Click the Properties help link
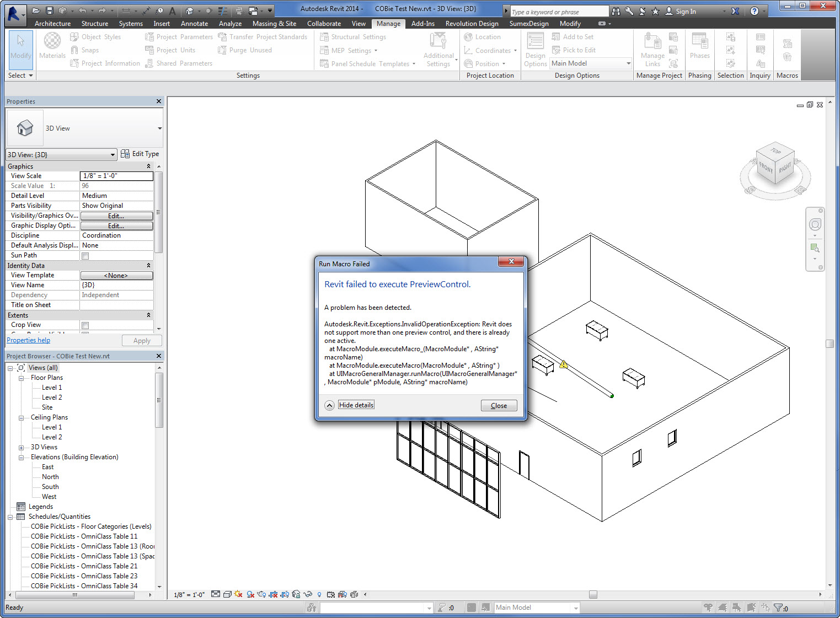Viewport: 840px width, 618px height. pos(28,340)
